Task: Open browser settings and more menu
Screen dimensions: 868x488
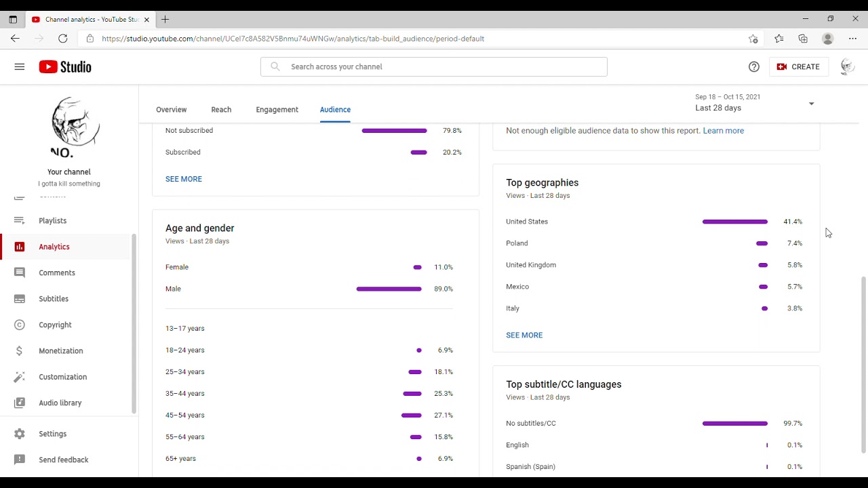Action: point(853,39)
